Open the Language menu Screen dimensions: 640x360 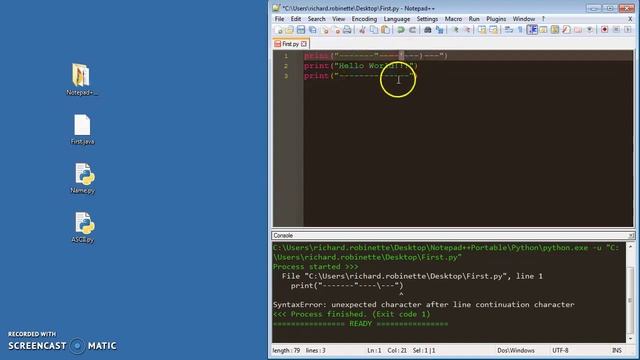tap(397, 19)
